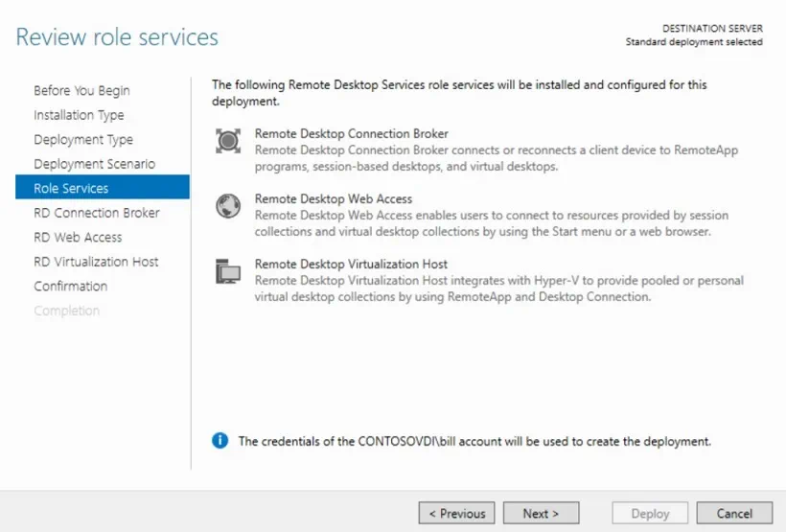Screen dimensions: 786x532
Task: Click the blue information icon beside credentials note
Action: 220,441
